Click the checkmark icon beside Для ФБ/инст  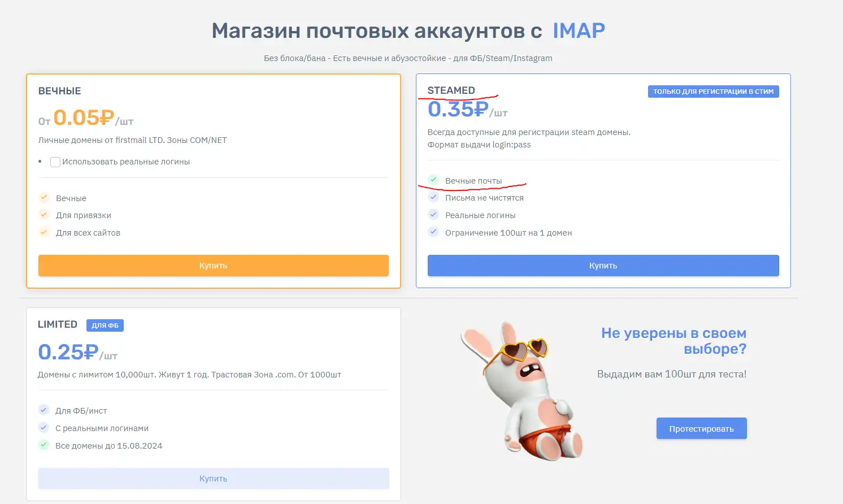pos(44,410)
